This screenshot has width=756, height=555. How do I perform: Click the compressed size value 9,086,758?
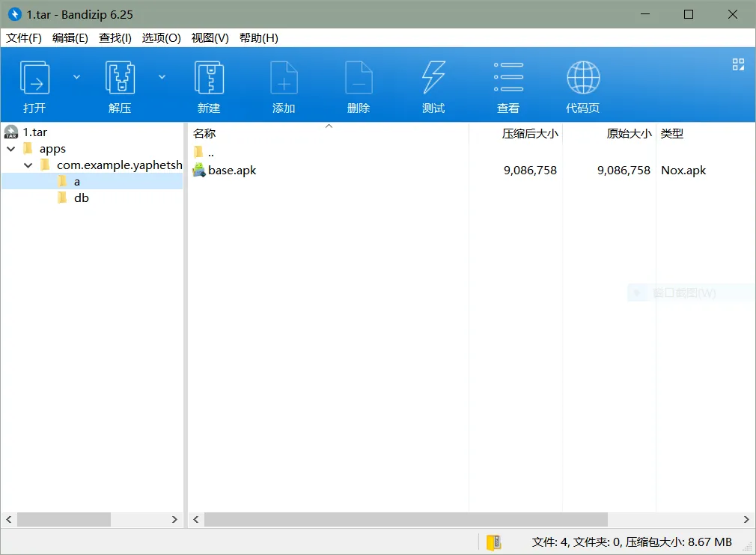[x=530, y=170]
